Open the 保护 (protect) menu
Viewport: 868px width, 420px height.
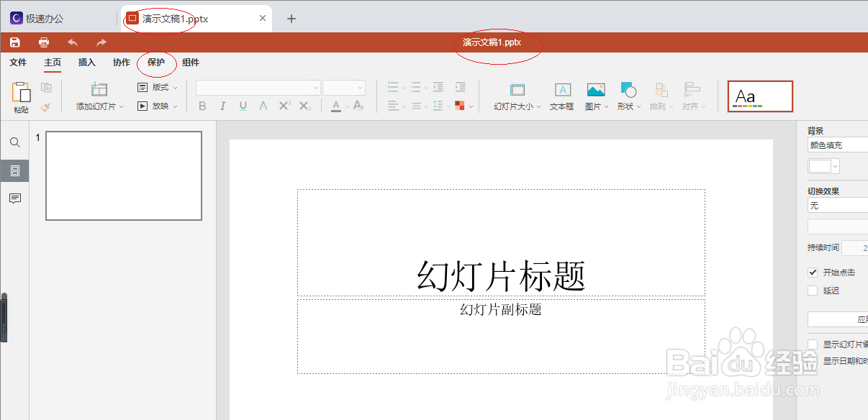pyautogui.click(x=156, y=63)
